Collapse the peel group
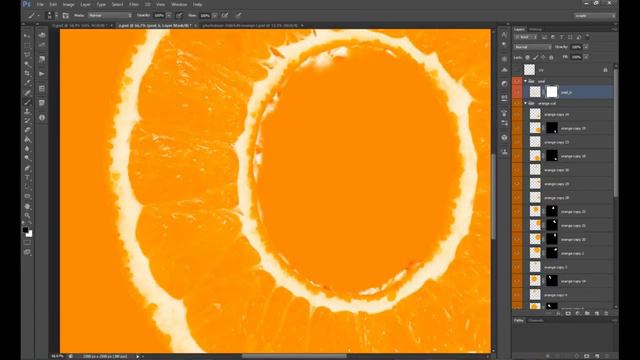The height and width of the screenshot is (360, 640). click(x=525, y=81)
